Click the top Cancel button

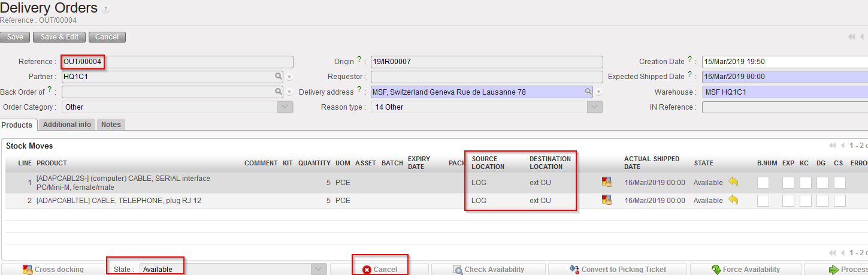click(x=107, y=37)
